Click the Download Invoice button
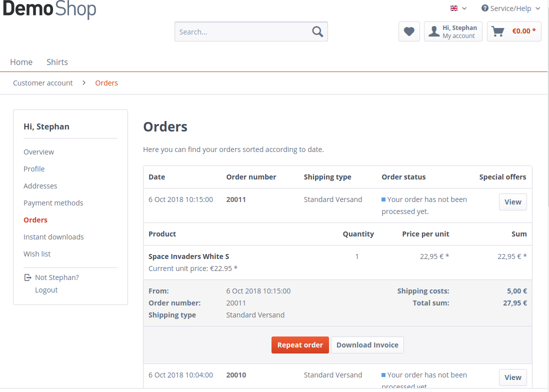549x392 pixels. [367, 345]
